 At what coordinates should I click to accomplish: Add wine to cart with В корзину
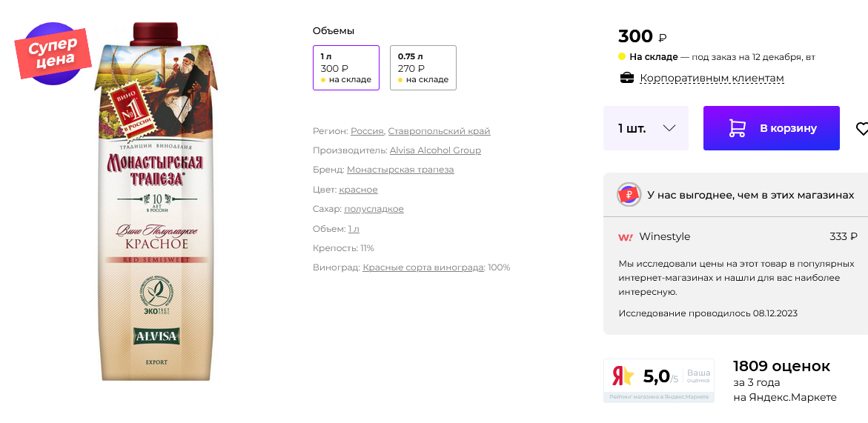(771, 128)
